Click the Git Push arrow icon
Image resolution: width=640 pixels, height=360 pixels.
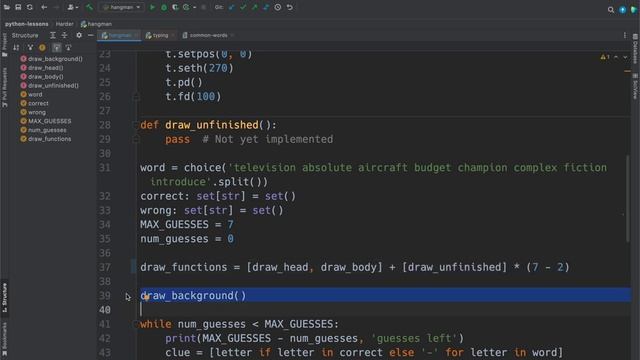click(255, 7)
